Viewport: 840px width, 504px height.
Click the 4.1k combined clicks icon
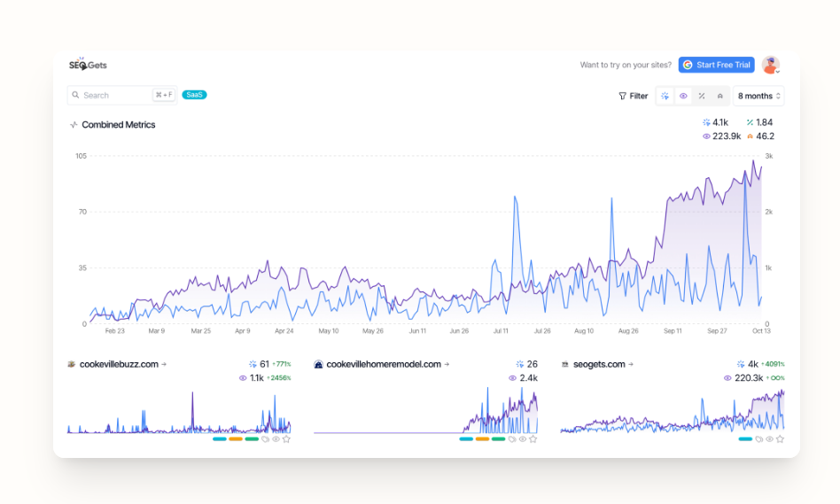706,122
